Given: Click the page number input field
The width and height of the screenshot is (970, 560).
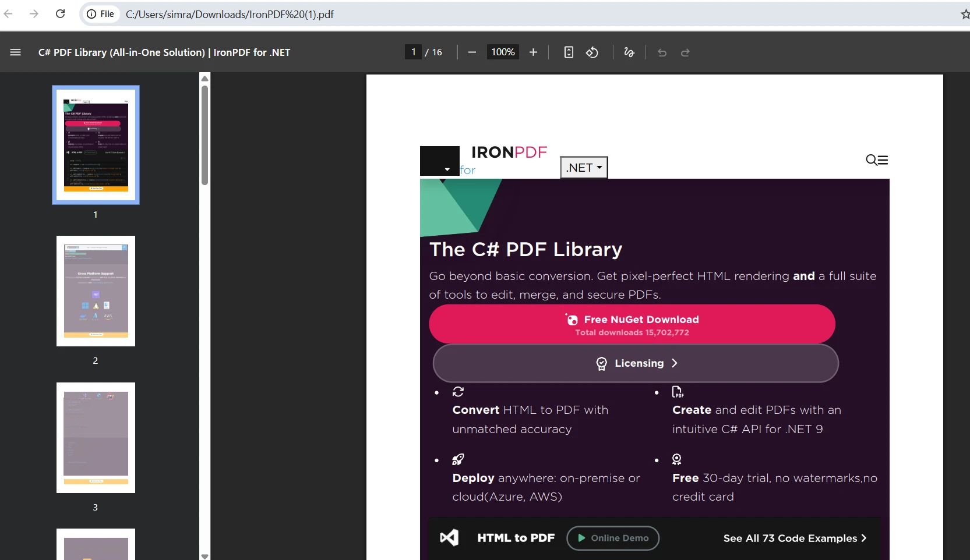Looking at the screenshot, I should click(x=413, y=52).
